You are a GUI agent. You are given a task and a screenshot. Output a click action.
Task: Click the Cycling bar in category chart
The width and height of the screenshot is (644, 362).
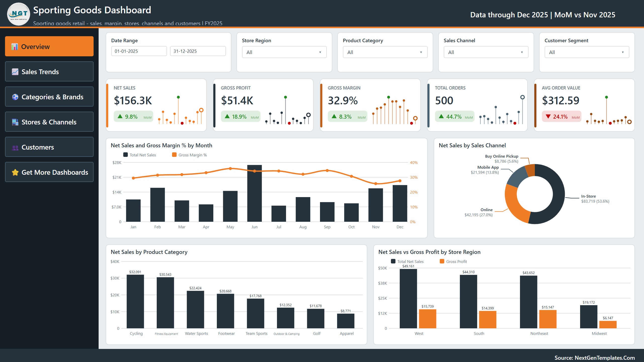(135, 301)
